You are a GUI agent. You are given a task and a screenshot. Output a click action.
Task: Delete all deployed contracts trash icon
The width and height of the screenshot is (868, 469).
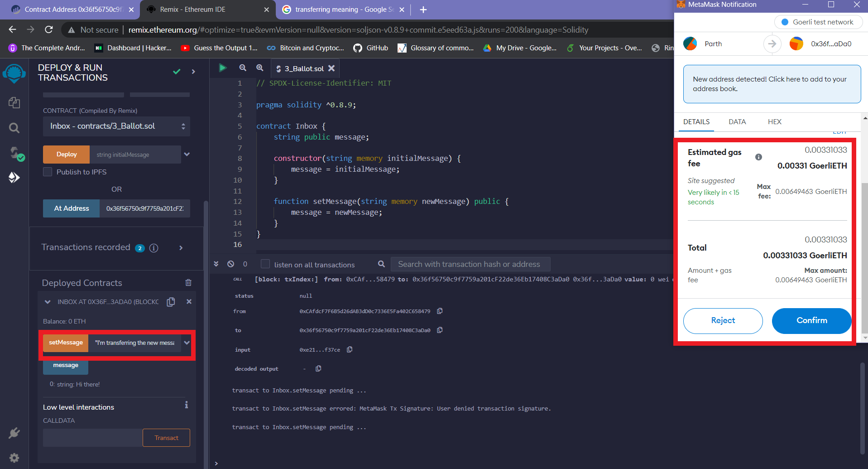(188, 283)
